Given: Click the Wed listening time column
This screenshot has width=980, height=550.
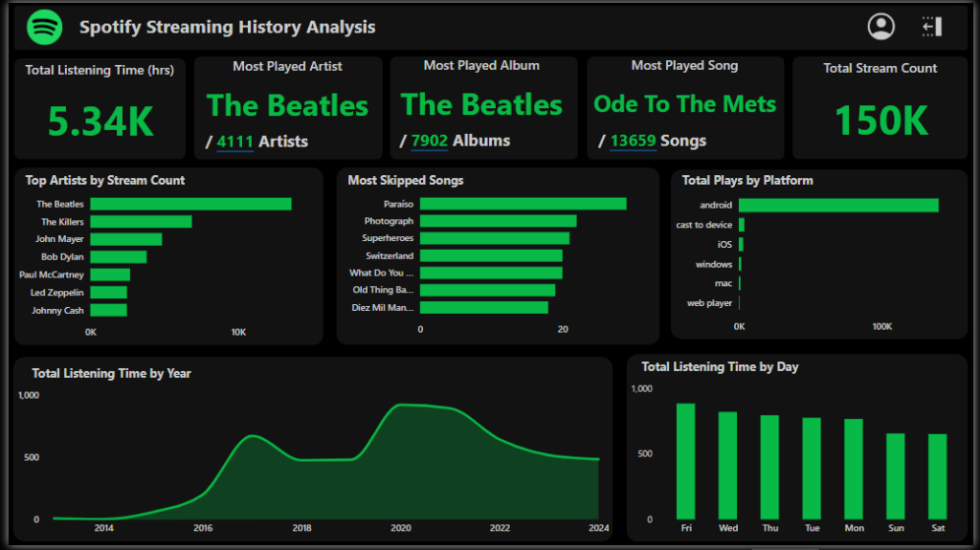Looking at the screenshot, I should pos(727,466).
